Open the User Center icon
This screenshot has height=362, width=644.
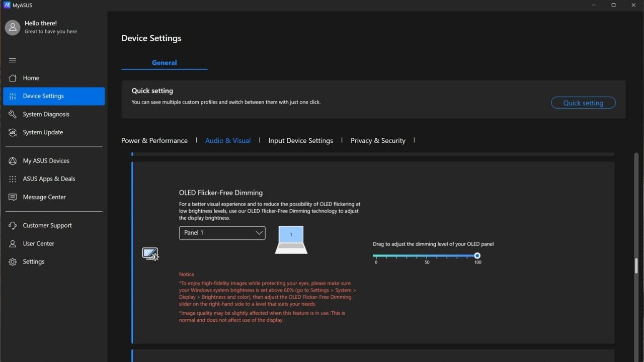tap(13, 243)
